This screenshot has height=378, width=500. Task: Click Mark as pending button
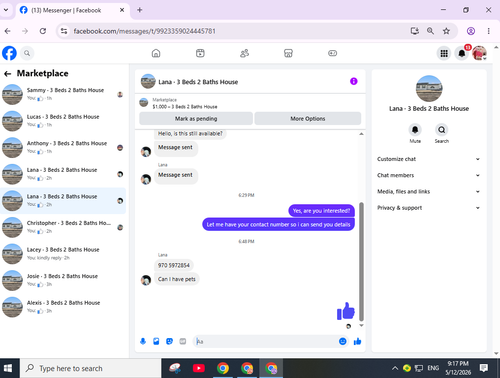pyautogui.click(x=196, y=119)
